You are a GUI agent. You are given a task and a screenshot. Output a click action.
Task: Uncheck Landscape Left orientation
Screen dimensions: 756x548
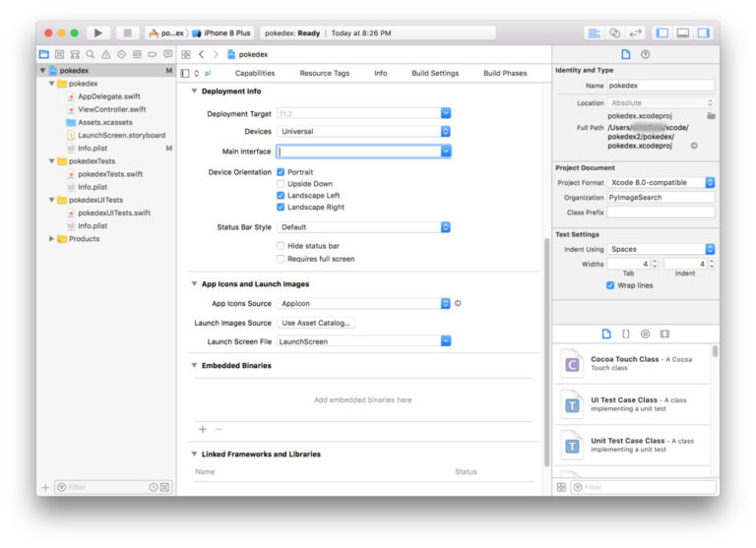click(x=281, y=195)
